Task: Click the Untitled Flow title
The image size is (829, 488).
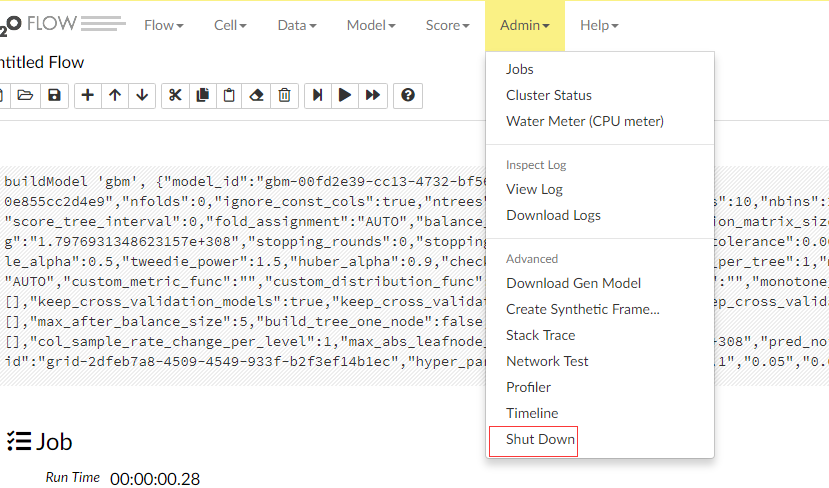Action: click(x=42, y=62)
